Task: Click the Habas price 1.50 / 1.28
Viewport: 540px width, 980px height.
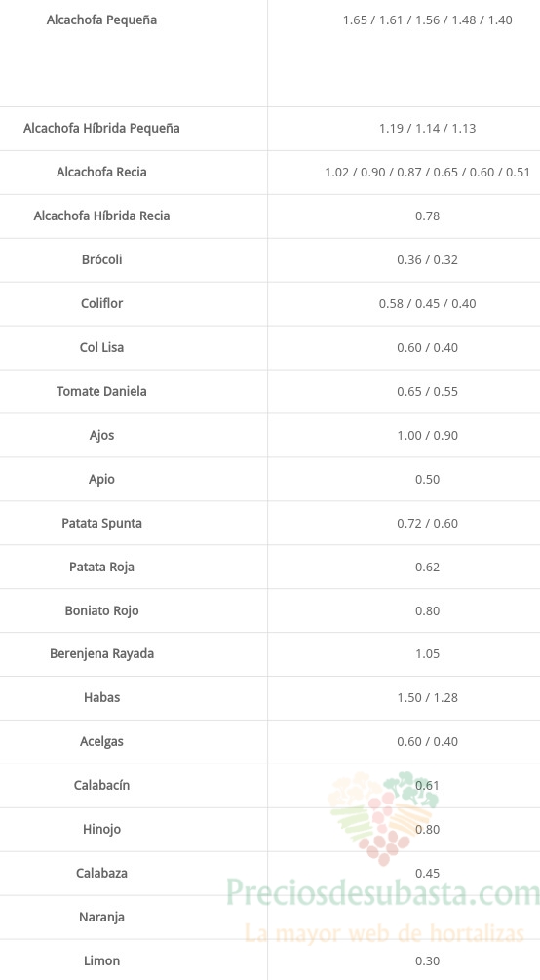Action: pos(428,697)
